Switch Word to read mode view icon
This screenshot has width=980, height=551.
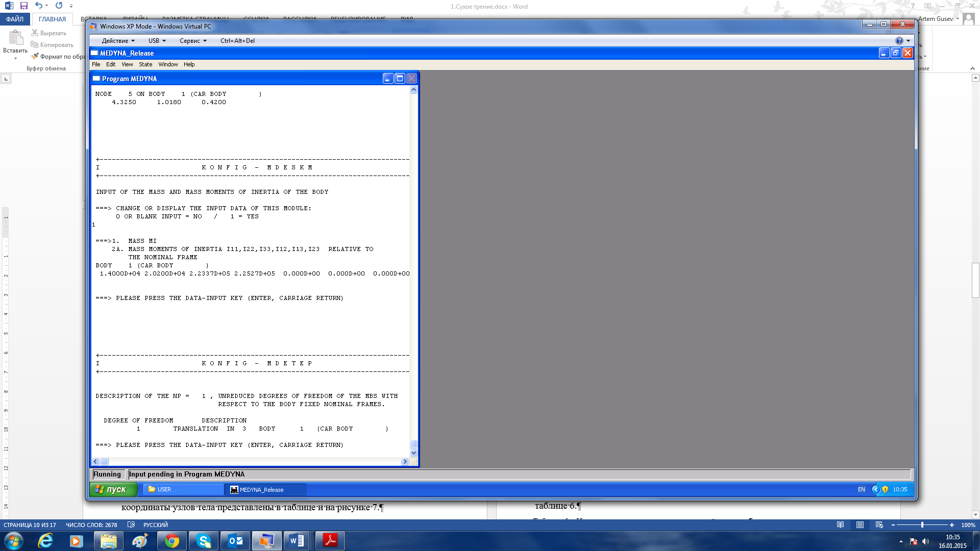(840, 524)
